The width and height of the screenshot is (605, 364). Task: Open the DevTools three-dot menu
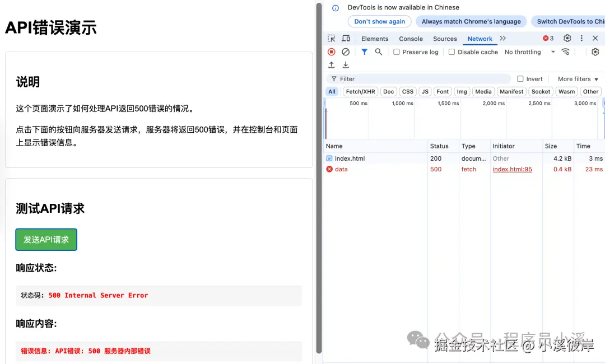581,38
